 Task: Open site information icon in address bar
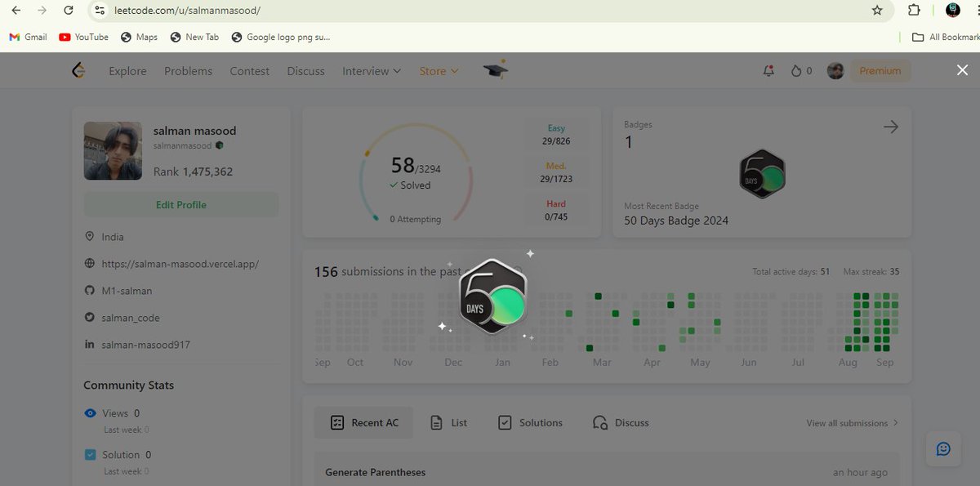coord(100,11)
